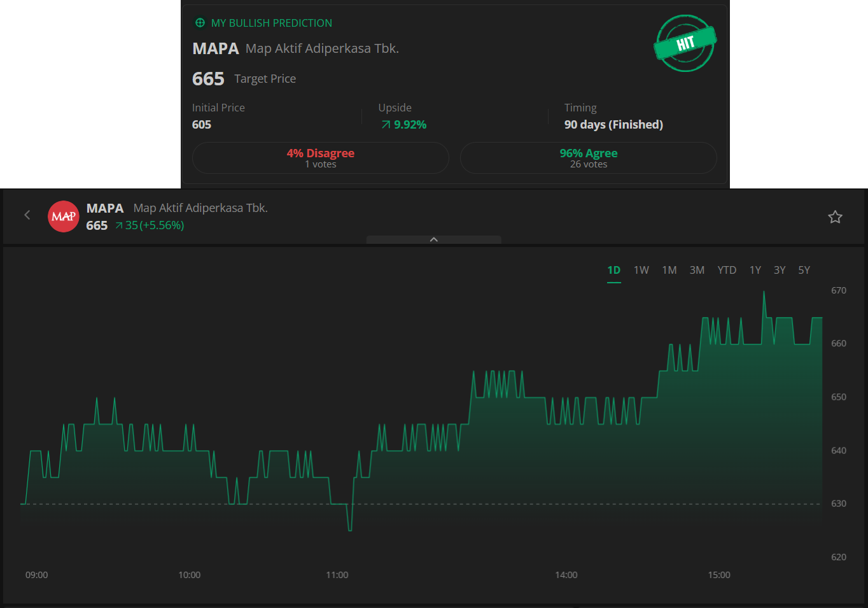Viewport: 868px width, 608px height.
Task: Display the 5Y chart range
Action: point(804,270)
